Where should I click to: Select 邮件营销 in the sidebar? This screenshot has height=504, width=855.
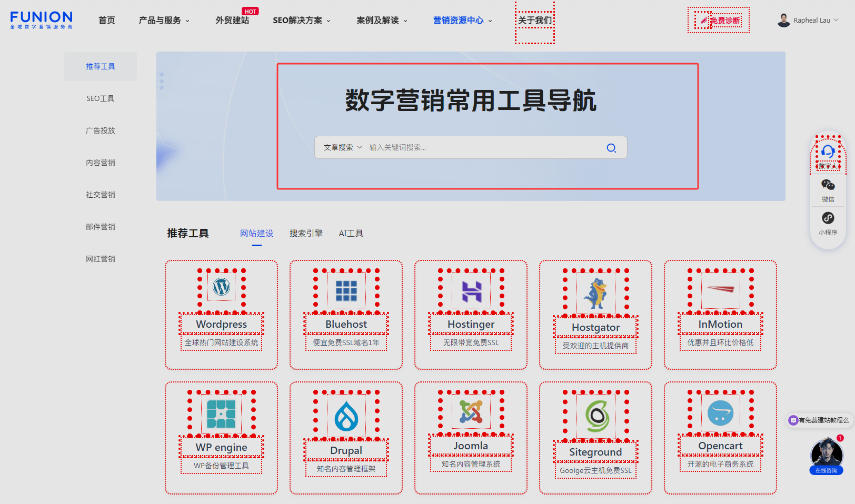tap(101, 227)
